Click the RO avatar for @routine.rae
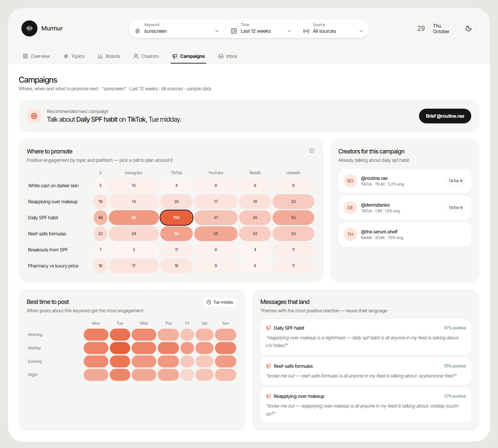 (x=350, y=181)
